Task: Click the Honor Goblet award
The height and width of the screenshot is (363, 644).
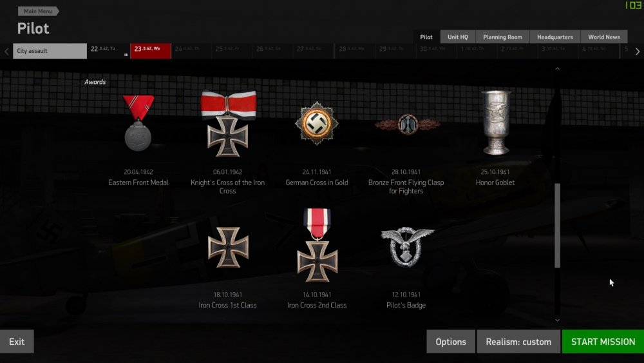Action: (496, 123)
